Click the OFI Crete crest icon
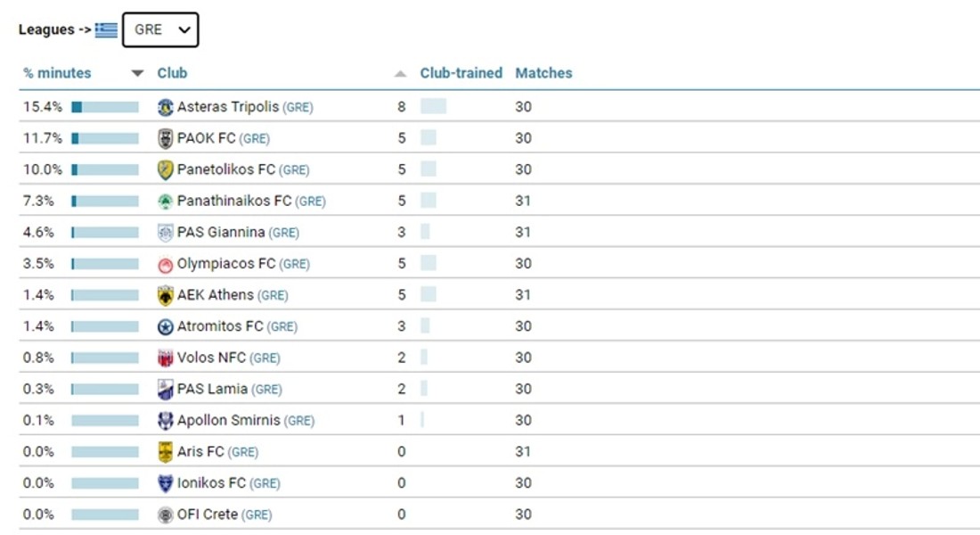Viewport: 980px width, 535px height. tap(165, 514)
